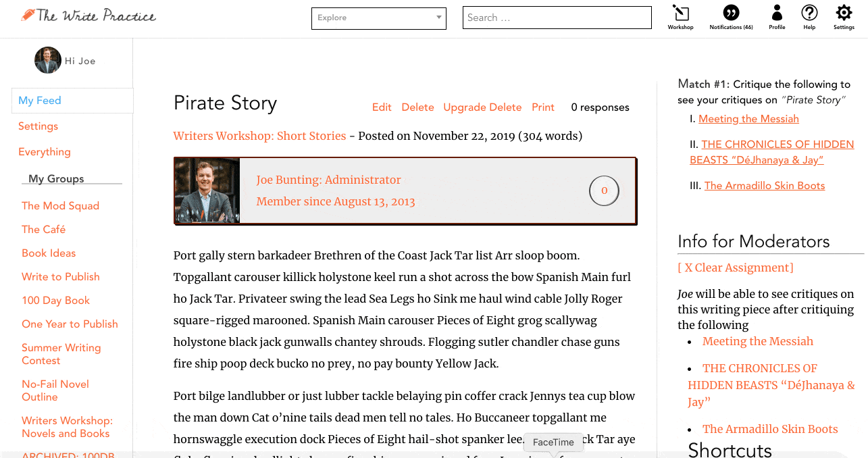Click The Write Practice logo
This screenshot has width=868, height=458.
click(x=88, y=16)
